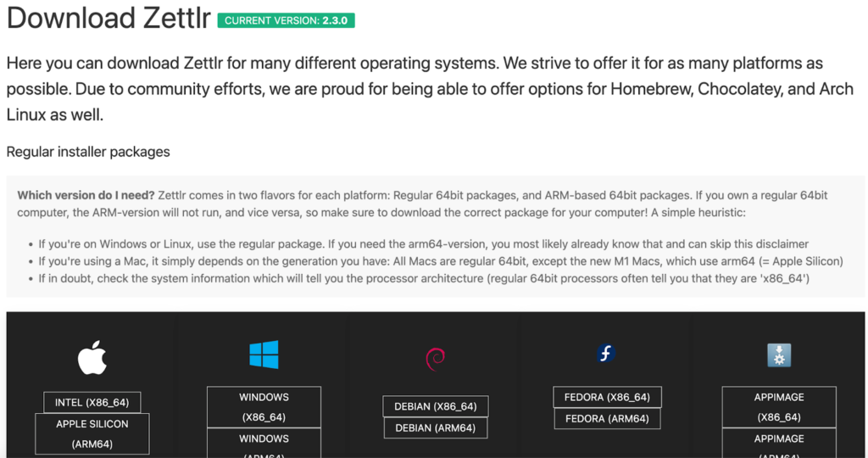Get the Debian (x86_64) package
The height and width of the screenshot is (458, 868).
coord(435,406)
